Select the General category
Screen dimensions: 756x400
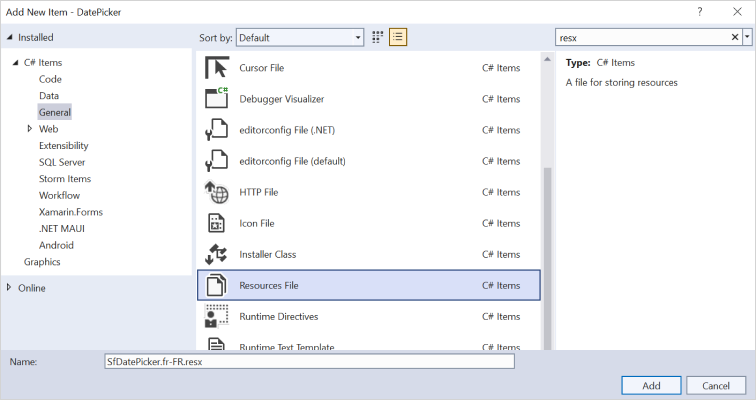pyautogui.click(x=54, y=112)
